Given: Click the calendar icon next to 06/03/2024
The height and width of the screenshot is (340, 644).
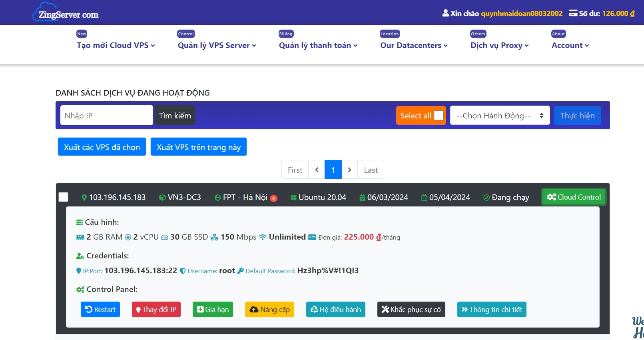Looking at the screenshot, I should [362, 198].
